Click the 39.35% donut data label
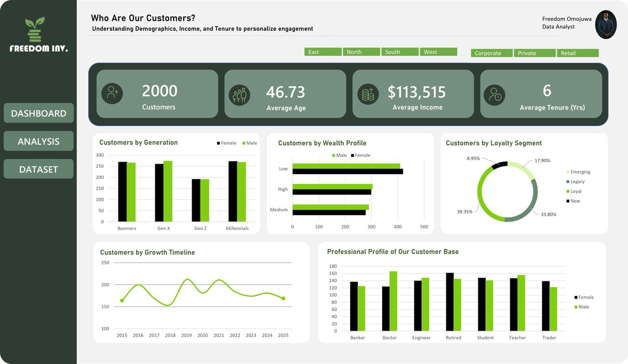 click(465, 212)
